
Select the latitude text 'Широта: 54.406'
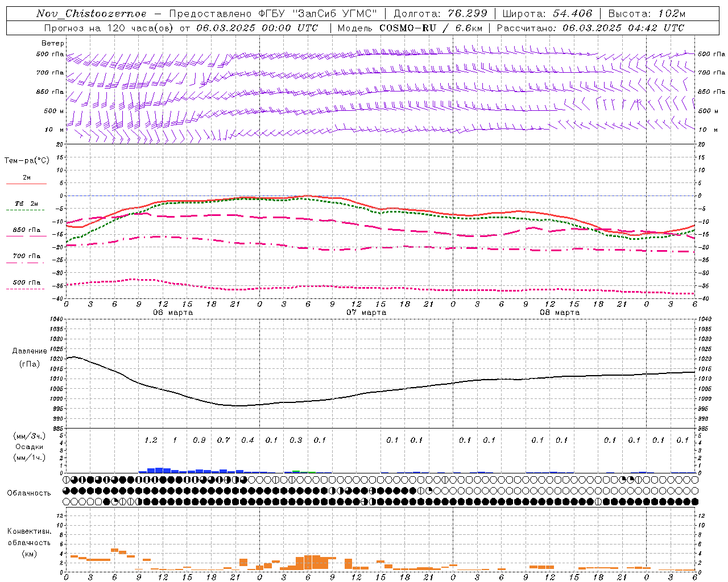547,14
